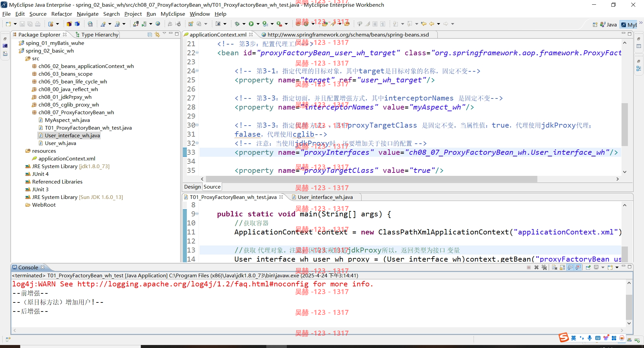Collapse the fold marker at line 30
The width and height of the screenshot is (644, 348).
(197, 125)
